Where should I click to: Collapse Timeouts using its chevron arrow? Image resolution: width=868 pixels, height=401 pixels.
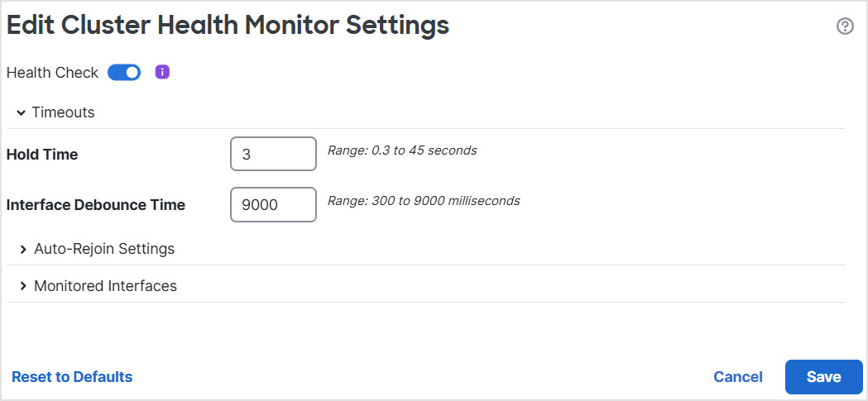pyautogui.click(x=21, y=112)
